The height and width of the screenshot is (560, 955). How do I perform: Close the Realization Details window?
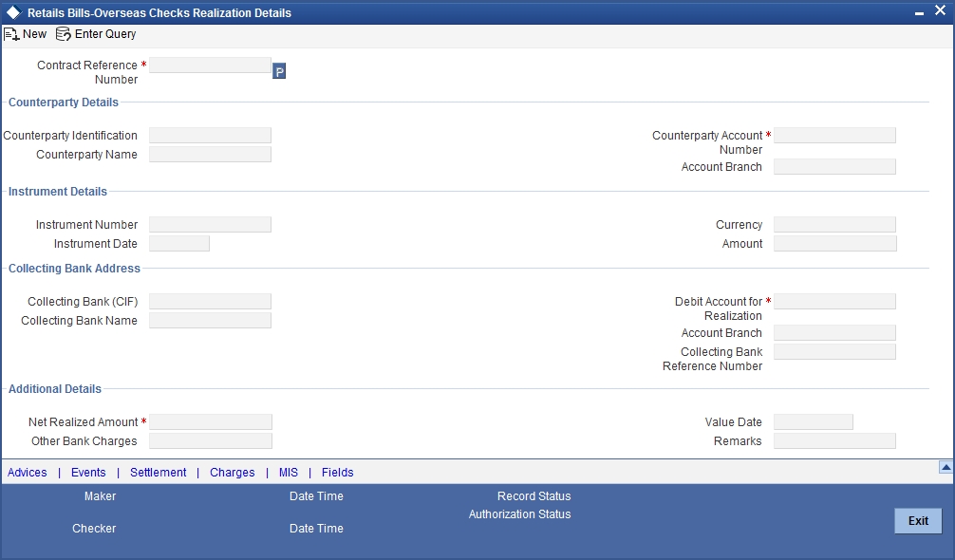(x=940, y=10)
